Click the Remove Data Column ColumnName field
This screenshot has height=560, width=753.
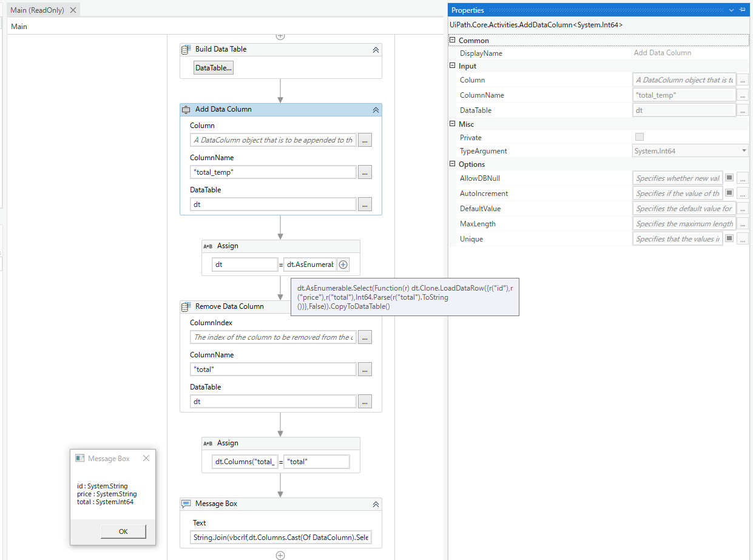273,369
